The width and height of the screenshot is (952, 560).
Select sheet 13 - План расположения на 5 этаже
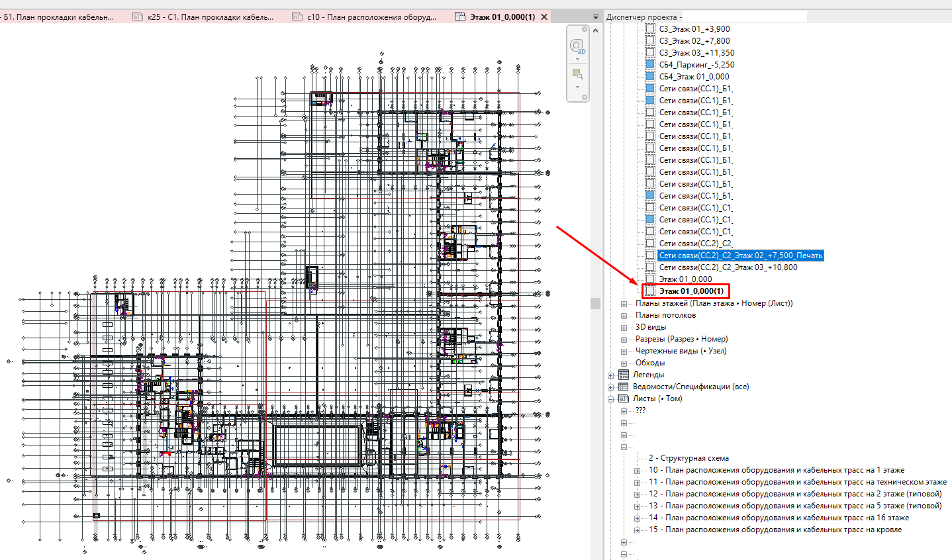click(795, 506)
